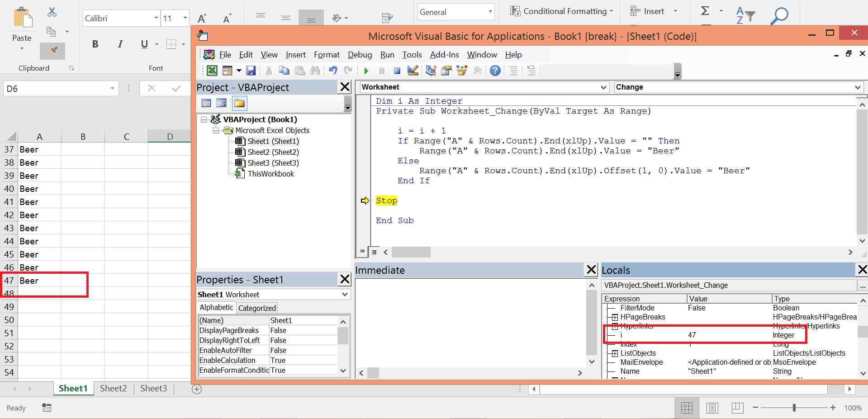Image resolution: width=868 pixels, height=419 pixels.
Task: Open the Sheet1 Worksheet properties object dropdown
Action: pyautogui.click(x=345, y=295)
